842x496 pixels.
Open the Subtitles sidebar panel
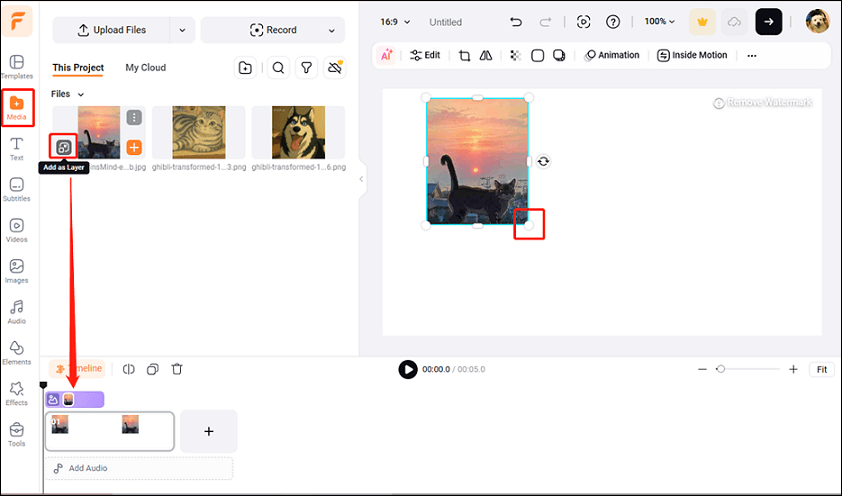coord(17,189)
